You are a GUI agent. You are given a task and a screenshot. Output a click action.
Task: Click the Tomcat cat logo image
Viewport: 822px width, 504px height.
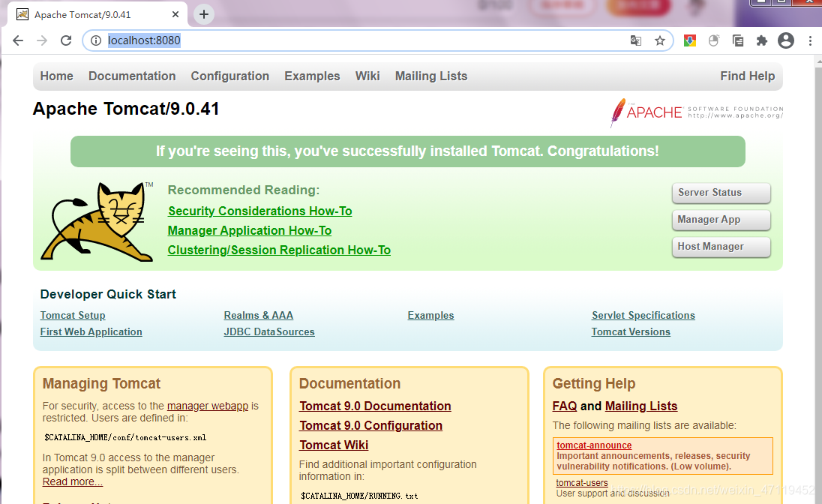click(97, 221)
